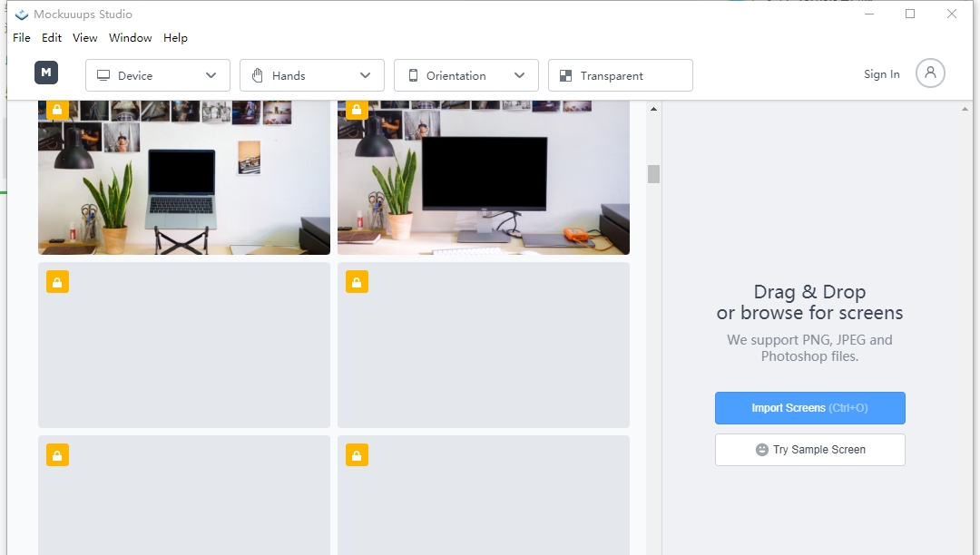Select the laptop desk mockup thumbnail
This screenshot has height=555, width=980.
coord(183,177)
